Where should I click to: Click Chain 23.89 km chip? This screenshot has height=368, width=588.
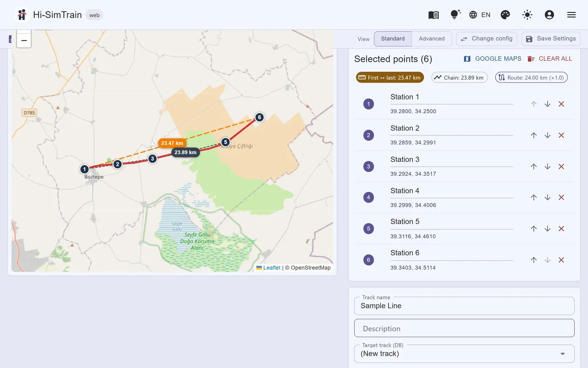pyautogui.click(x=459, y=78)
